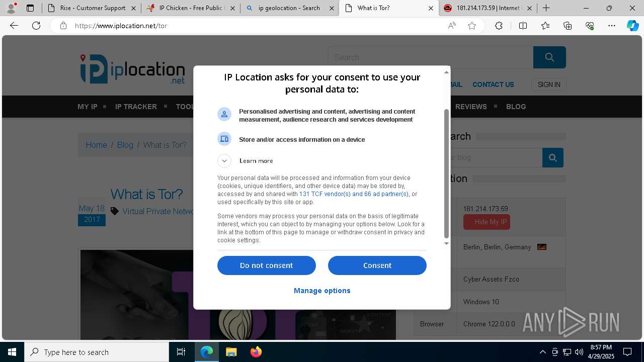Open MY IP menu item

click(88, 107)
